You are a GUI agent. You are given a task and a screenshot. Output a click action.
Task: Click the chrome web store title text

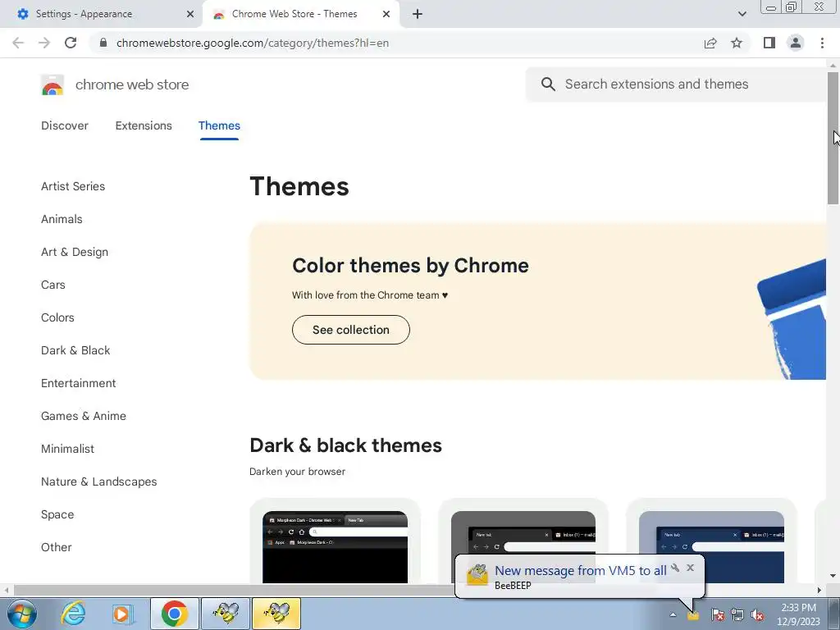[x=132, y=84]
